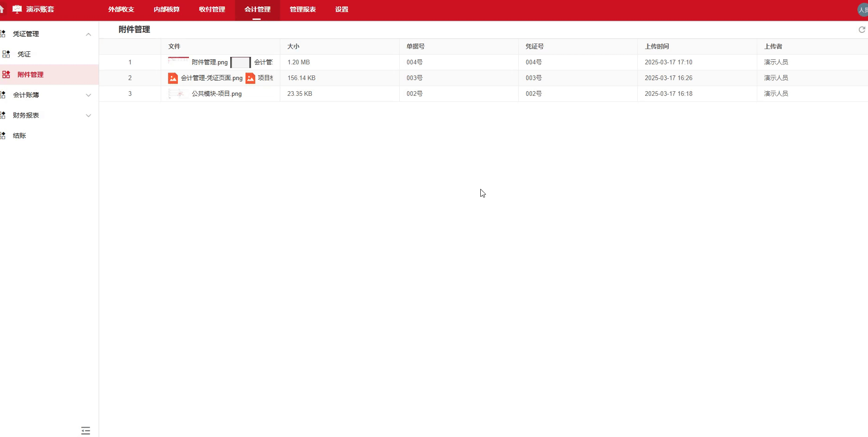Go to 设置 in top navigation

(x=341, y=10)
